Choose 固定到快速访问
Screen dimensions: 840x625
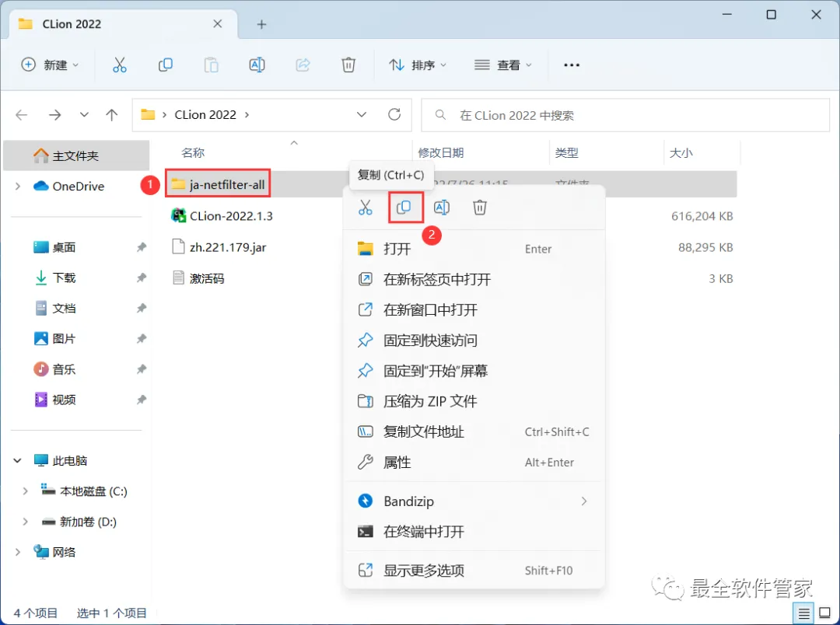click(474, 340)
